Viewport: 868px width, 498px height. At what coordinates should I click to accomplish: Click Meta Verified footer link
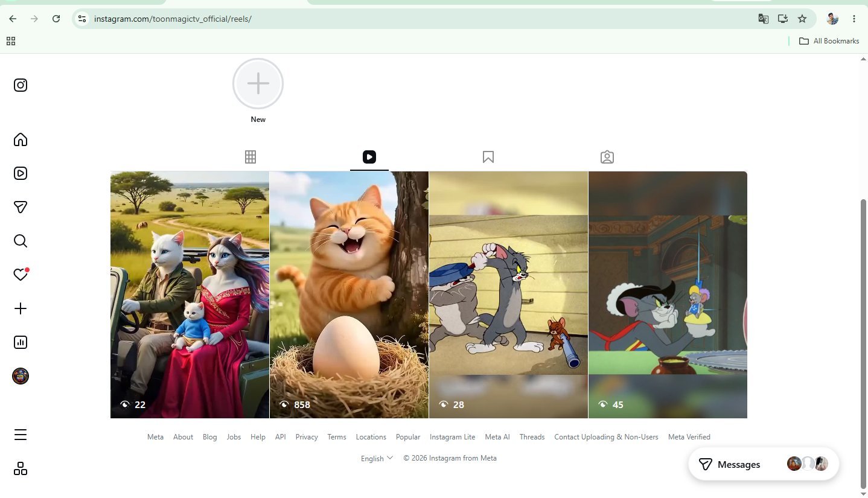point(689,437)
